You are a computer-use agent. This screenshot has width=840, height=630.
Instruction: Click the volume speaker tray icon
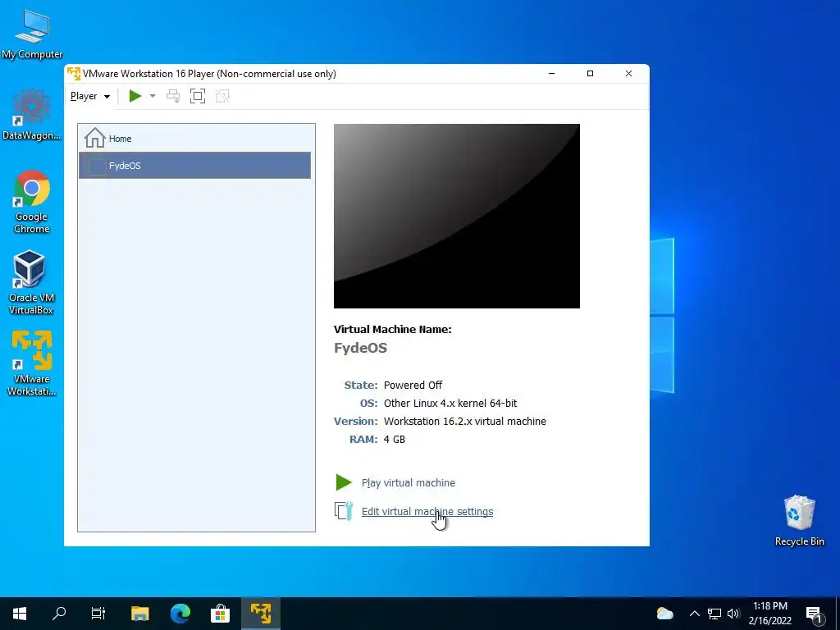pos(733,614)
